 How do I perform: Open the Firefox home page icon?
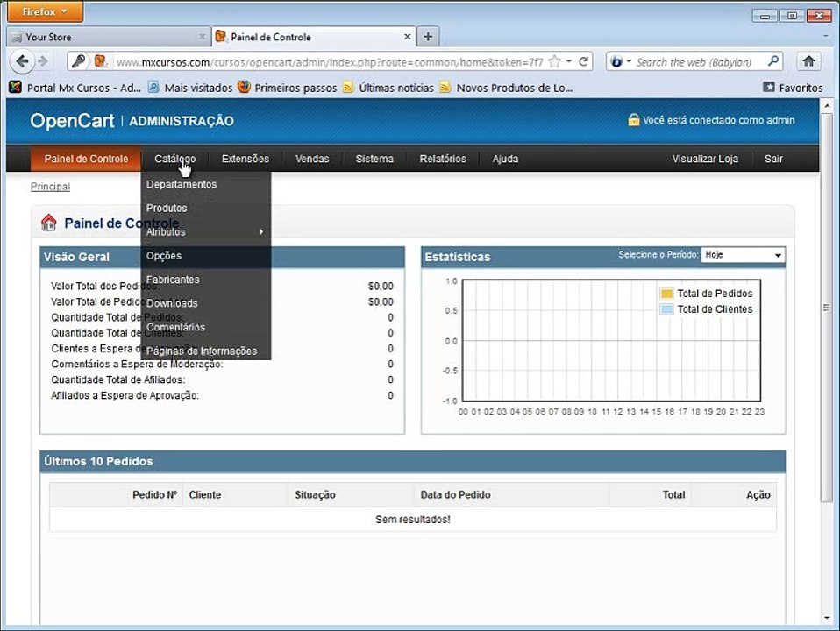pos(809,61)
